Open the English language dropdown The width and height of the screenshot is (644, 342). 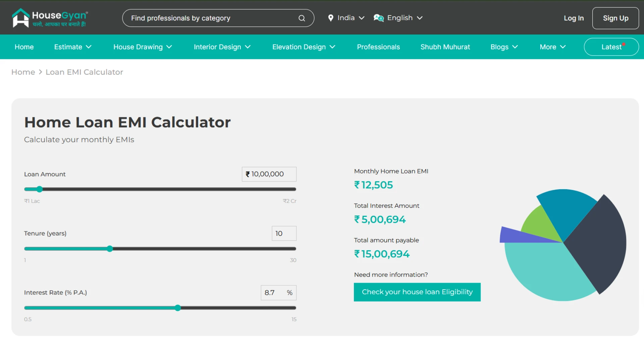pyautogui.click(x=404, y=18)
